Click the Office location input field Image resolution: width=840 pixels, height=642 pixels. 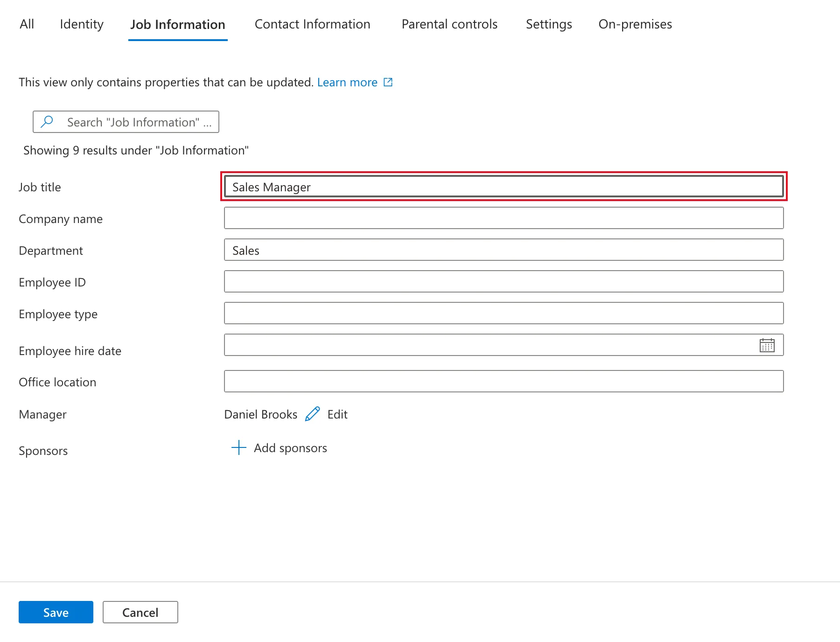(x=504, y=381)
